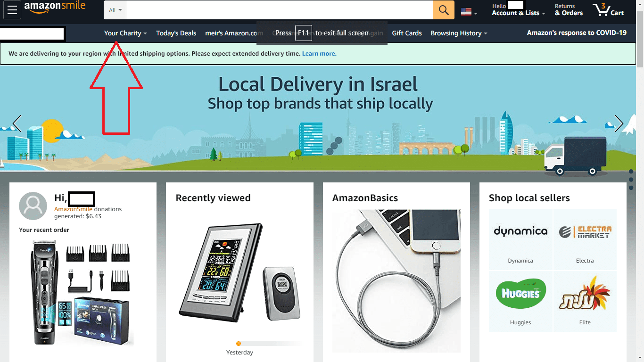Open the Huggies seller logo
Image resolution: width=644 pixels, height=362 pixels.
[520, 294]
